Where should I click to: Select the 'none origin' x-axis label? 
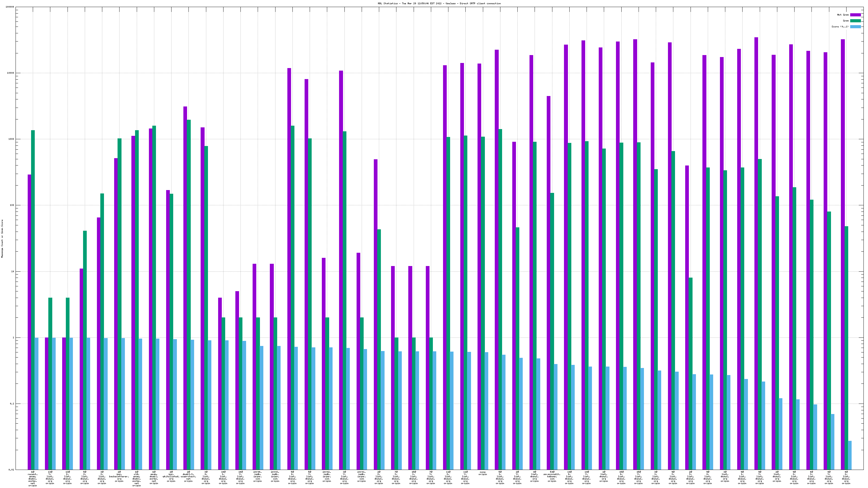[483, 473]
